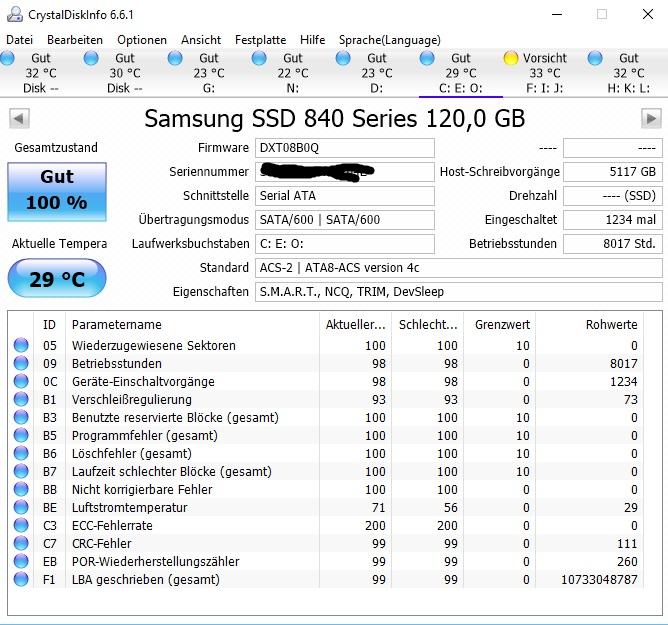Click the Standard field ACS-2
The height and width of the screenshot is (625, 668).
coord(458,268)
